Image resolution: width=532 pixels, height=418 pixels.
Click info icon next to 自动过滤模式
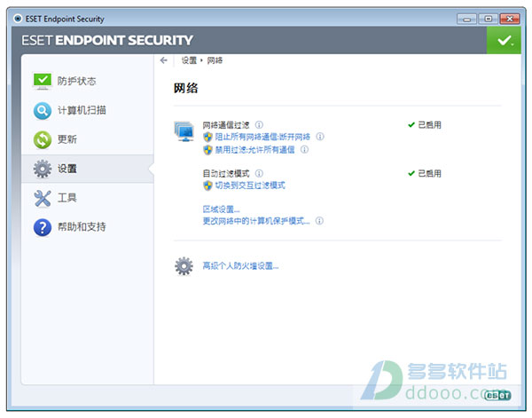259,174
